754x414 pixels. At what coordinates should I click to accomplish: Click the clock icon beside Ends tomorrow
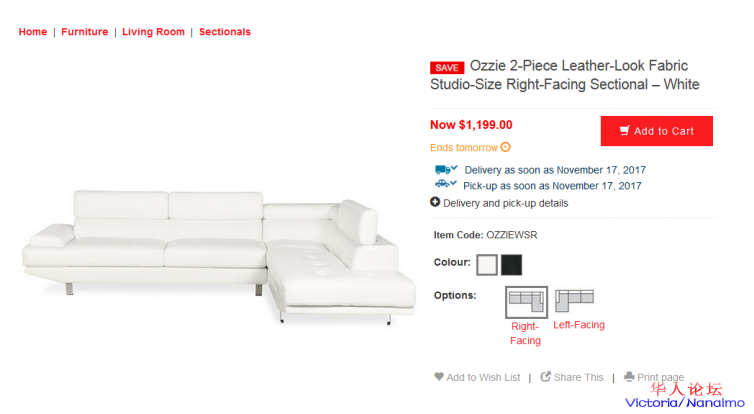pyautogui.click(x=506, y=148)
